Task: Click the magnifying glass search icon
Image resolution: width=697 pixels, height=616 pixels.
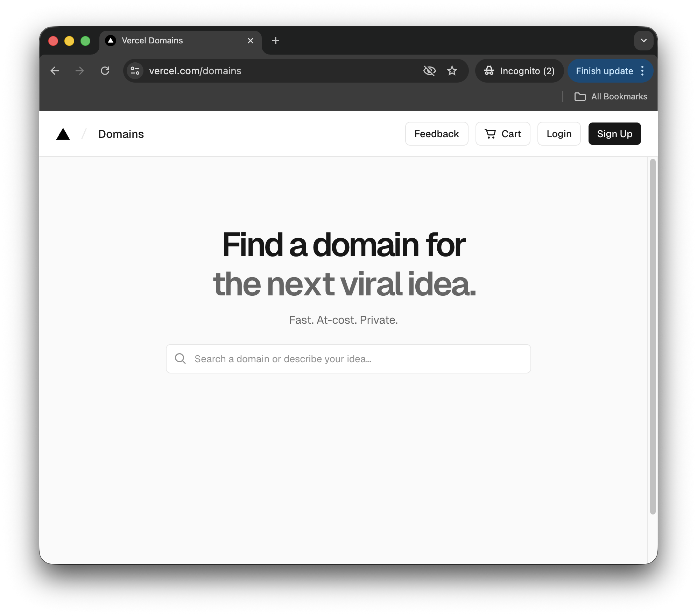Action: pos(180,359)
